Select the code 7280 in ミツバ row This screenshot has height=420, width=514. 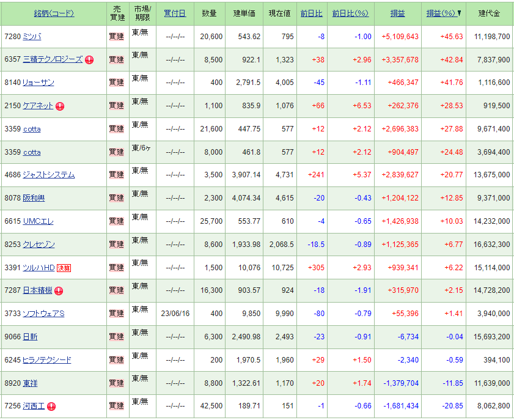click(x=13, y=37)
